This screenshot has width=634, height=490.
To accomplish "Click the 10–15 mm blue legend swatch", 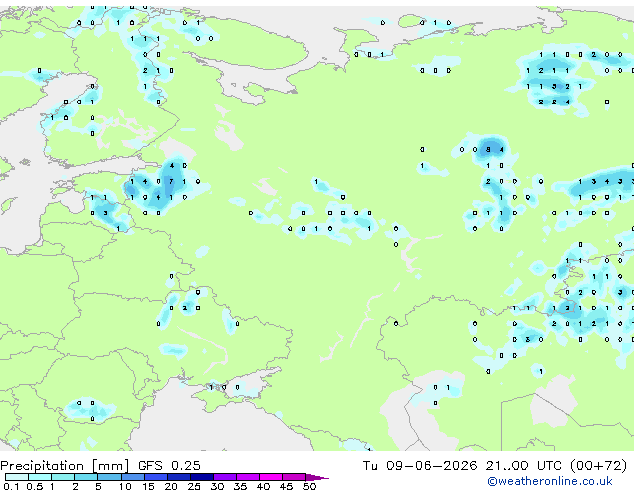I will 133,477.
